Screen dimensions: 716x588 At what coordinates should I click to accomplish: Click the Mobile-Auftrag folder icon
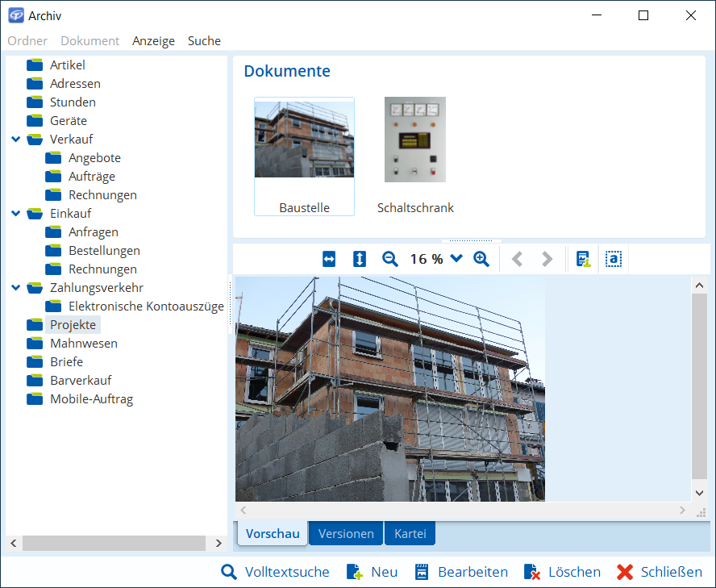pyautogui.click(x=35, y=399)
